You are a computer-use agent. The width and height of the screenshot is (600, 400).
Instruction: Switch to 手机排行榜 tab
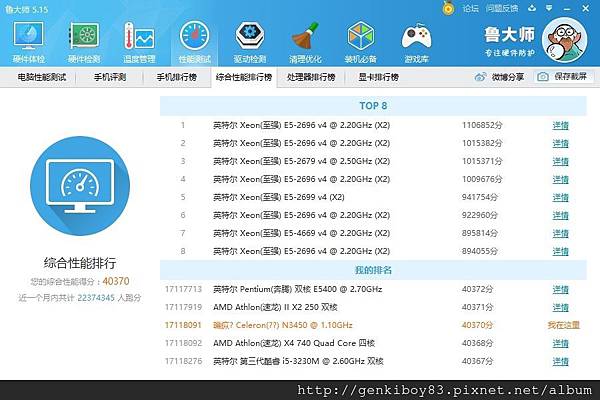[x=177, y=77]
